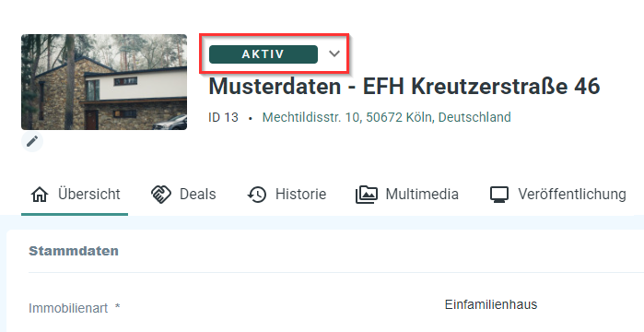644x332 pixels.
Task: Click the Einfamilienhaus value field
Action: [491, 305]
